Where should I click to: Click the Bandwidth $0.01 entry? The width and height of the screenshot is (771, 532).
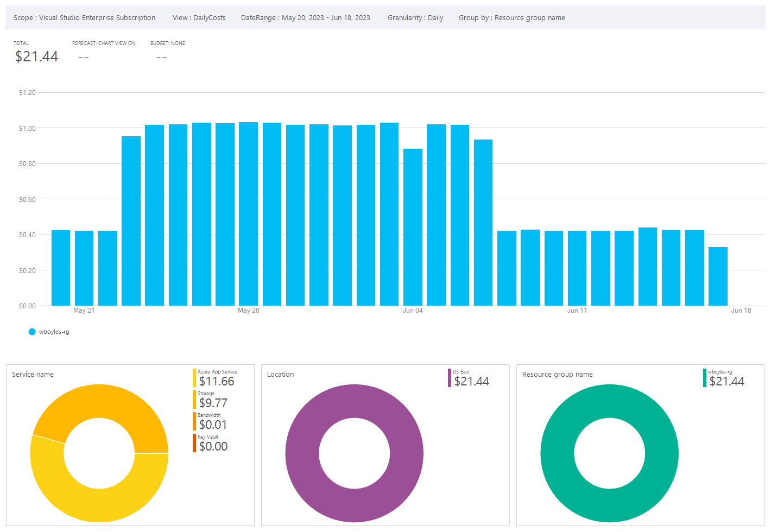(x=213, y=421)
